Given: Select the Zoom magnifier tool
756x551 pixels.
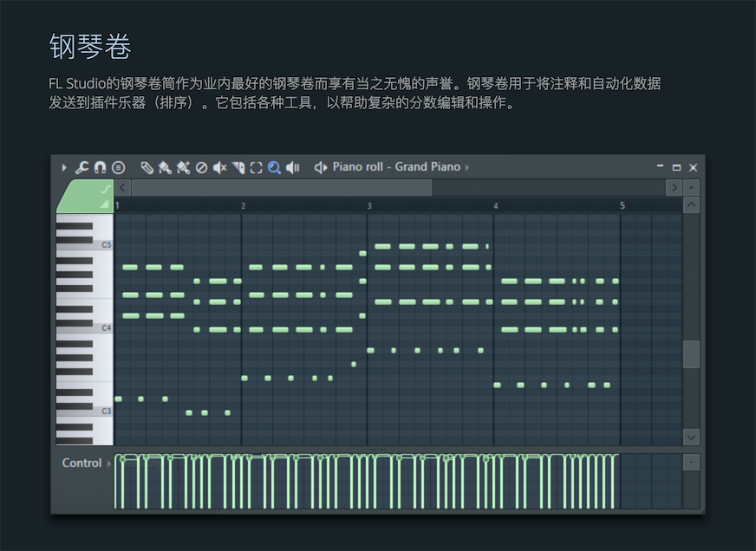Looking at the screenshot, I should click(x=274, y=167).
